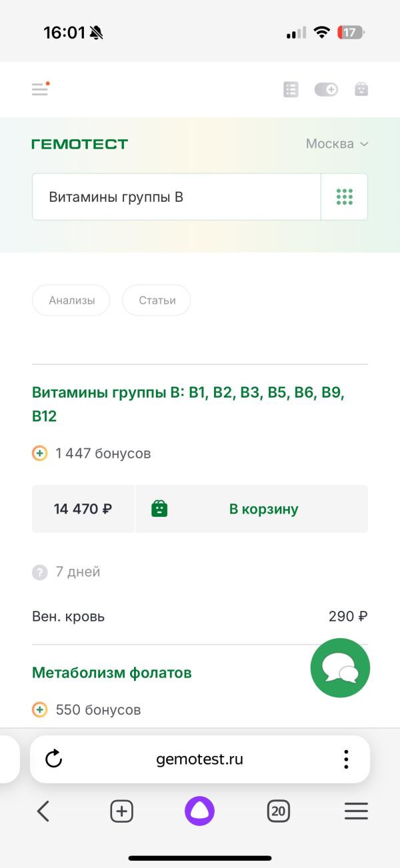Tap the Гемотест logo
Screen dimensions: 400x868
coord(79,144)
